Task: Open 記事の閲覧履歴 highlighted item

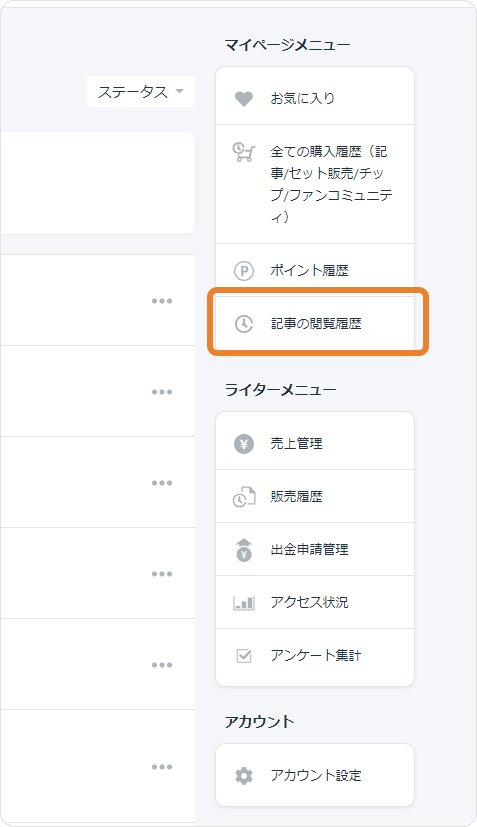Action: 315,323
